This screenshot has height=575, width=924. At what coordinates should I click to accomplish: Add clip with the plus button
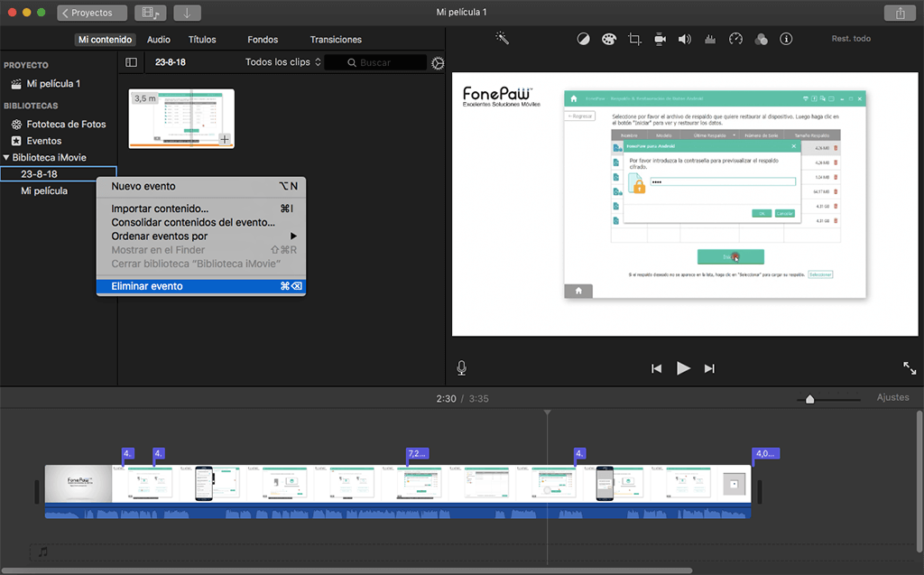(x=225, y=139)
